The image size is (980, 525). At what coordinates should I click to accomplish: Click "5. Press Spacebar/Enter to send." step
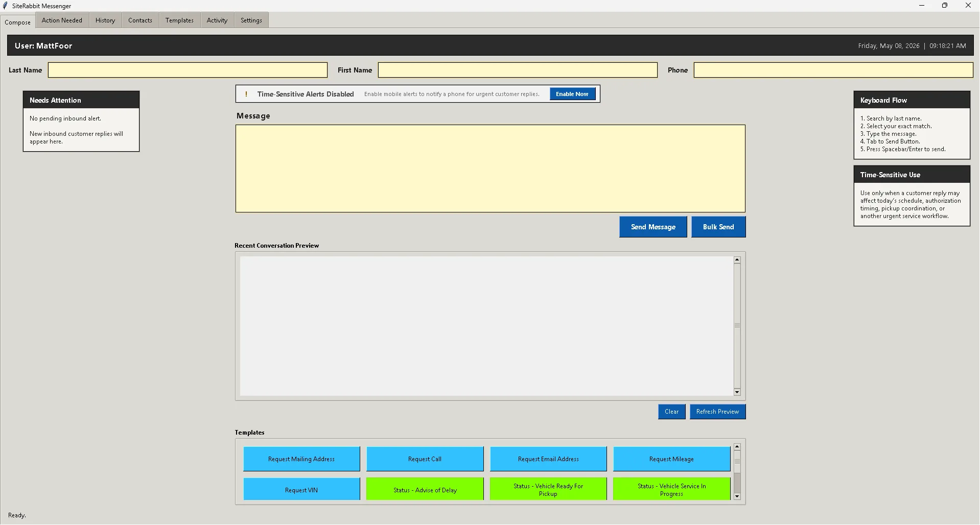pos(903,149)
